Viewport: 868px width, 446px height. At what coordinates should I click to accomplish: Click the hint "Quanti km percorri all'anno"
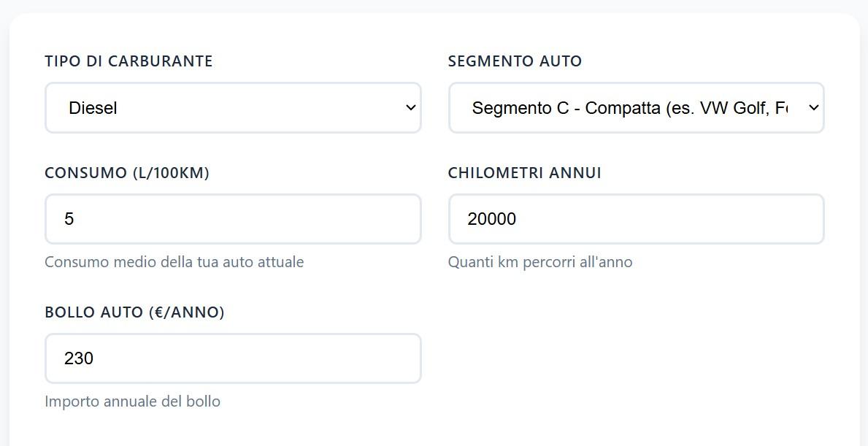539,262
